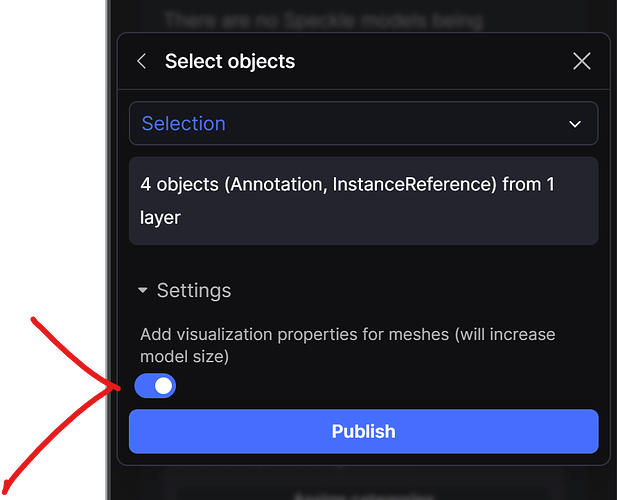617x500 pixels.
Task: Publish the selected objects
Action: (x=363, y=432)
